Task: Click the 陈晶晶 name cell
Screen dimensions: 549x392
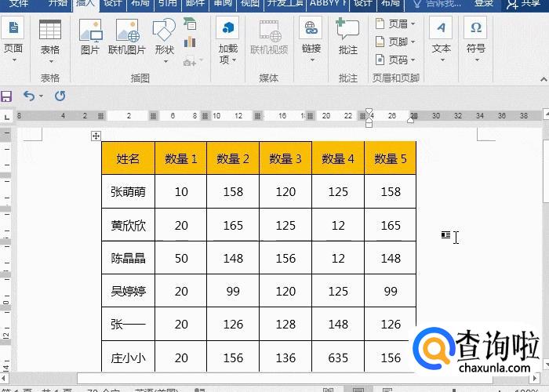Action: pos(128,258)
